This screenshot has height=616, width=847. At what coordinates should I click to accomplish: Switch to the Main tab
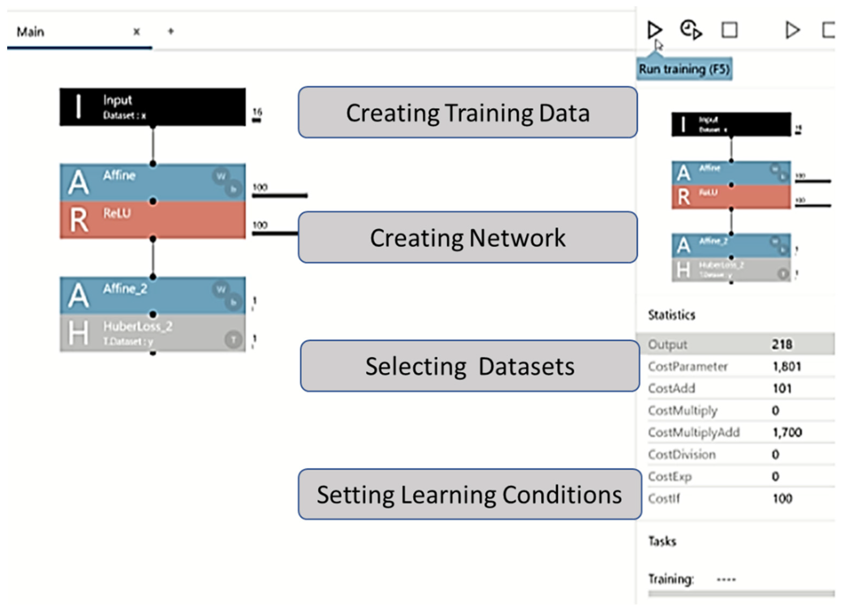(x=31, y=32)
